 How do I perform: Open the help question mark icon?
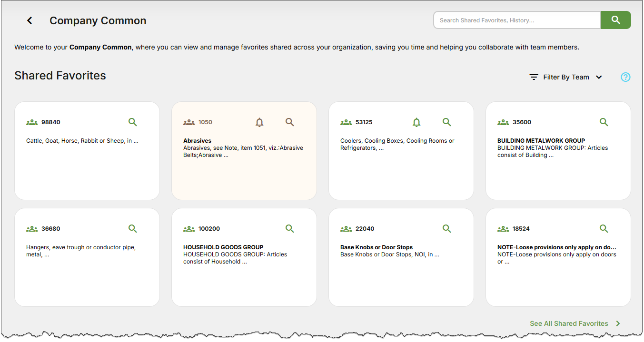[x=625, y=77]
